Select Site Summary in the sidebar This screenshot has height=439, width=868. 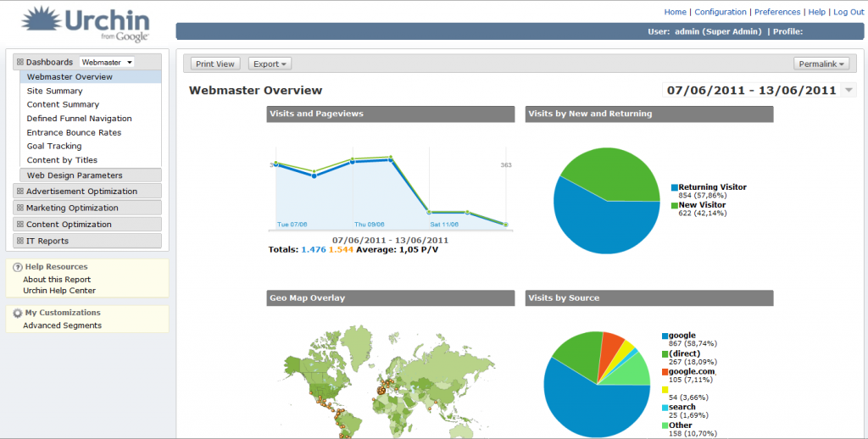[55, 91]
